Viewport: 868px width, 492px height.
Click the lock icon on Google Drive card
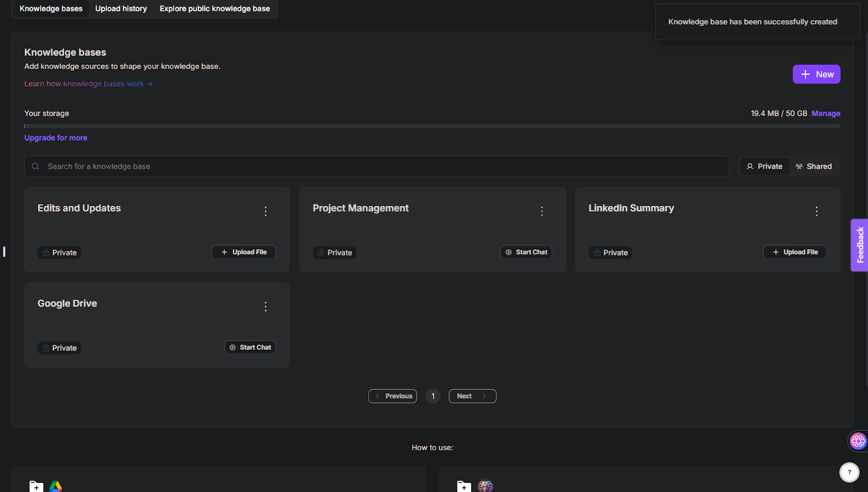[46, 348]
